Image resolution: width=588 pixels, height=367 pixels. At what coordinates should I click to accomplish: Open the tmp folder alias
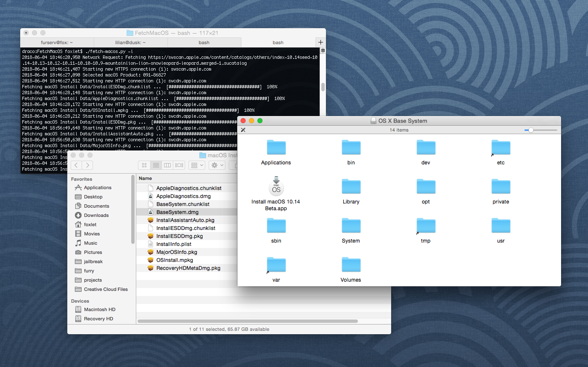426,226
